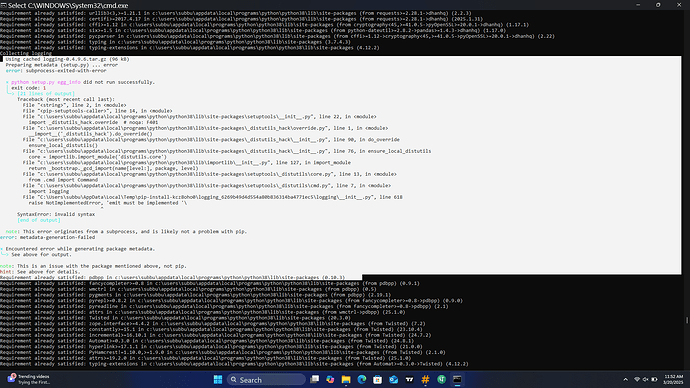Open the cmd.exe title bar system menu icon
This screenshot has width=690, height=388.
click(x=4, y=5)
